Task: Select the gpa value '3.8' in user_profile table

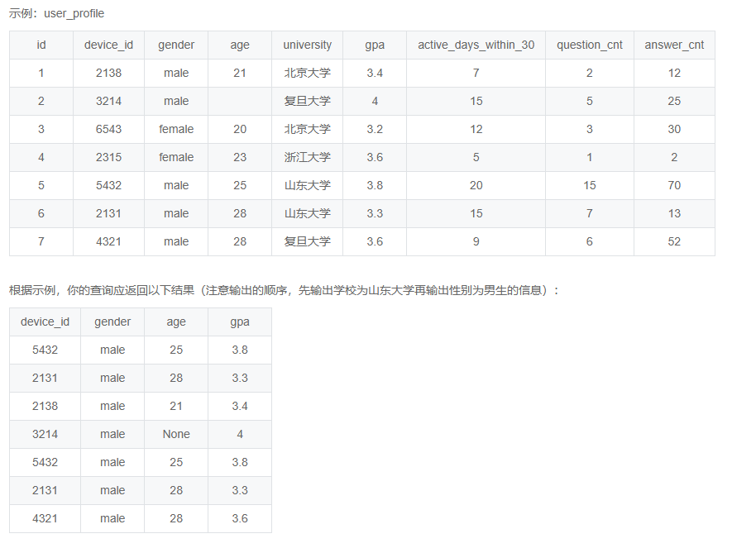Action: point(375,185)
